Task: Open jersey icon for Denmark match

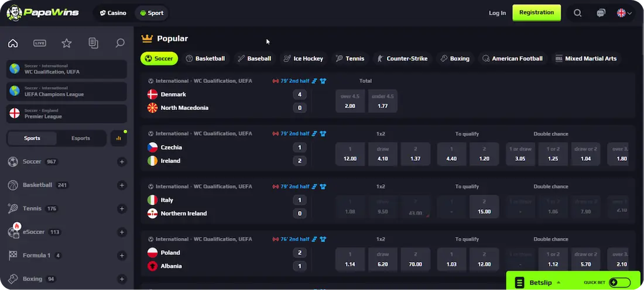Action: [x=323, y=81]
